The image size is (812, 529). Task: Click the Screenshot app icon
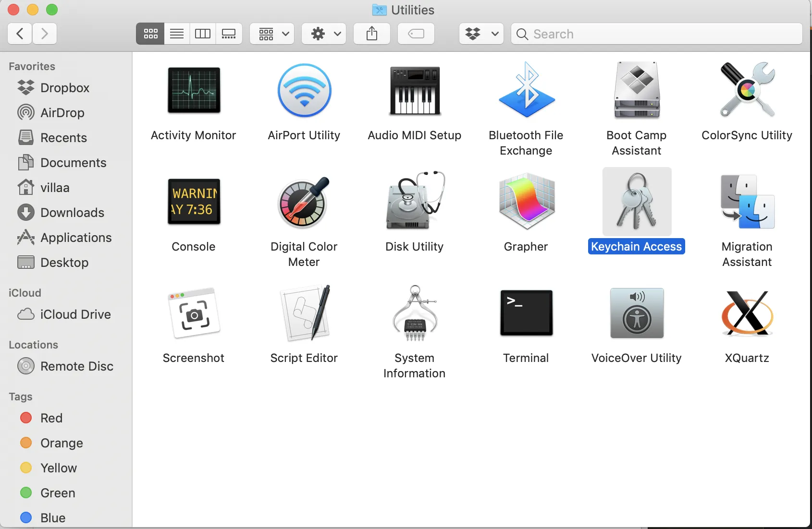[194, 313]
